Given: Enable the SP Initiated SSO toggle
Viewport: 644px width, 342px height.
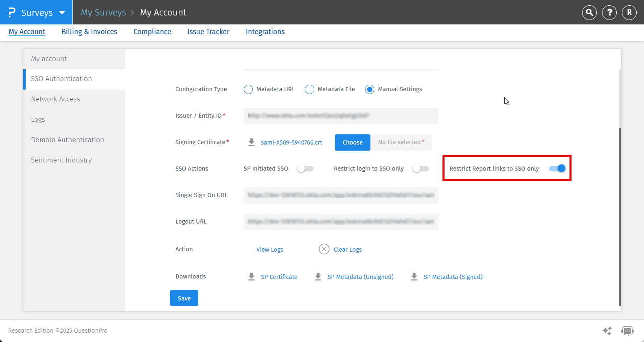Looking at the screenshot, I should (x=305, y=169).
